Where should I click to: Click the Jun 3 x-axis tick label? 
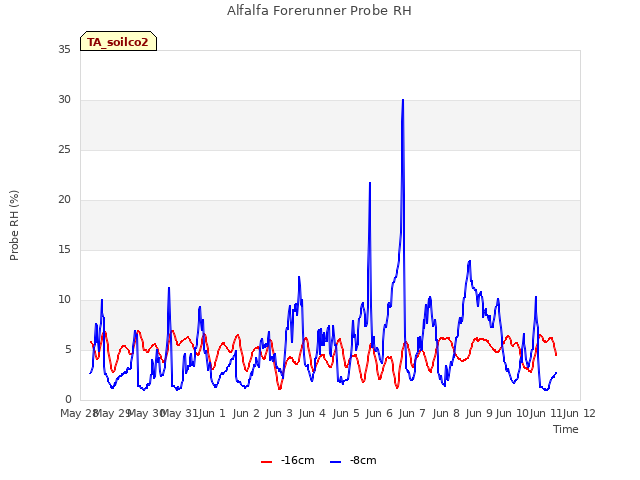click(x=279, y=413)
